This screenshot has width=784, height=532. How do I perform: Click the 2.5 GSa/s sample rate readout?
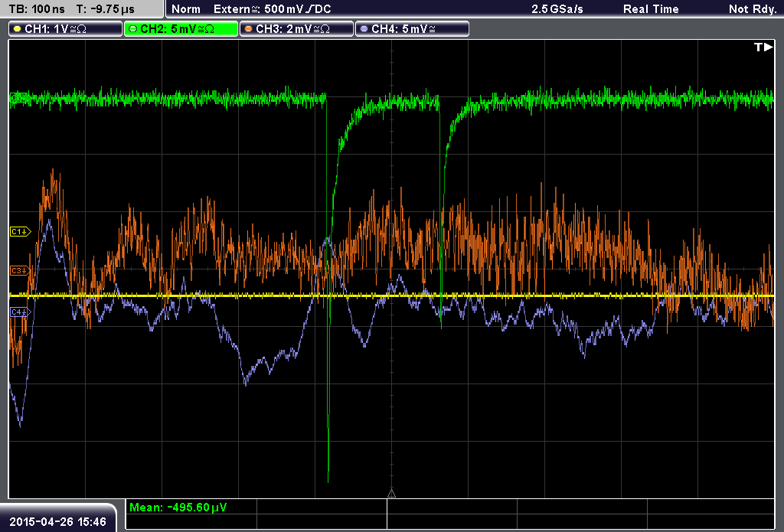pyautogui.click(x=557, y=9)
